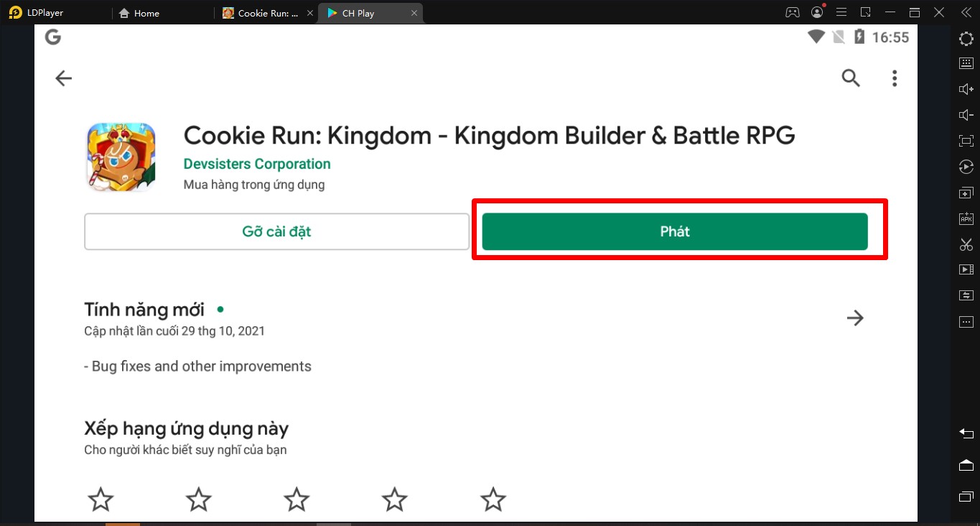Click the Android home button in sidebar
This screenshot has height=526, width=980.
point(966,465)
